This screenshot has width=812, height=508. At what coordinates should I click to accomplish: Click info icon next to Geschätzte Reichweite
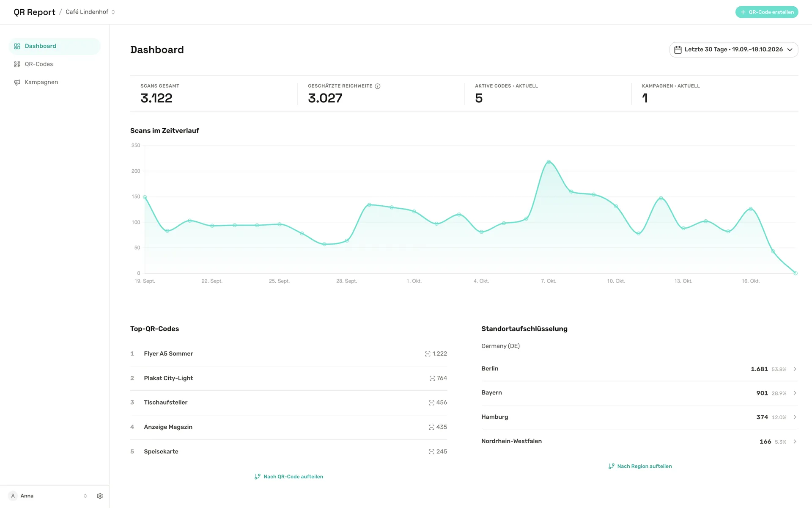click(378, 86)
